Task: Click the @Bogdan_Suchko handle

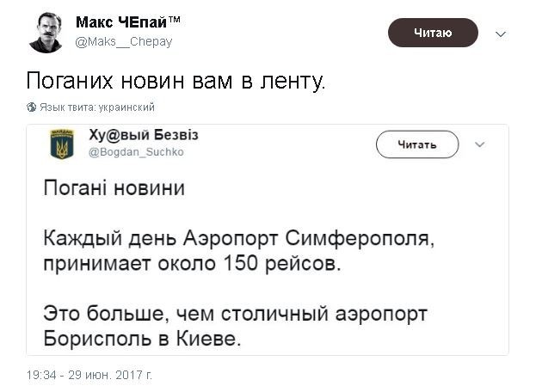Action: click(136, 152)
